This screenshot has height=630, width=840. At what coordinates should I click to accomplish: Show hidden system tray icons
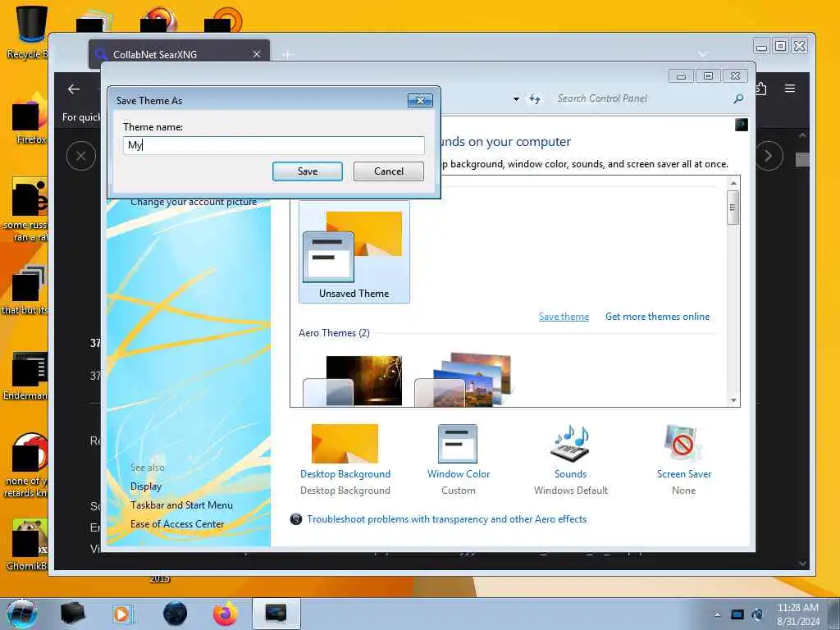coord(717,614)
